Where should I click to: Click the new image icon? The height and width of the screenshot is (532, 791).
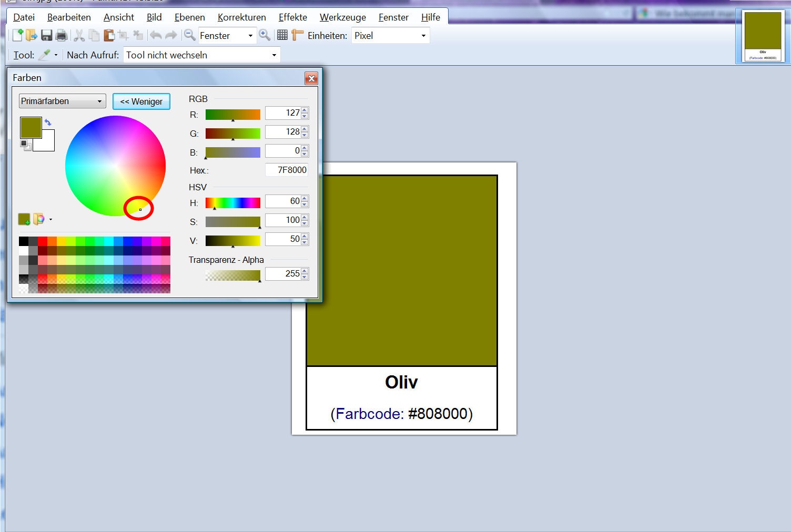point(18,35)
